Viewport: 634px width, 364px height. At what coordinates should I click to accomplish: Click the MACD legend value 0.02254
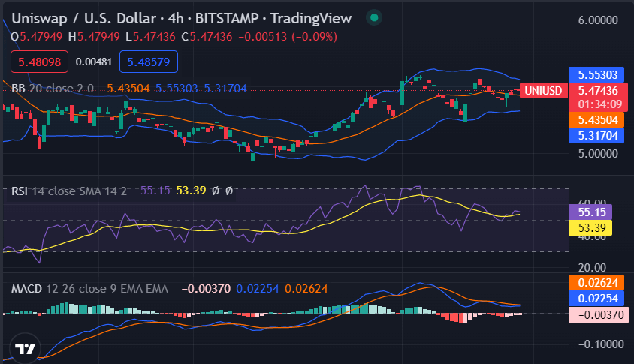click(x=258, y=289)
